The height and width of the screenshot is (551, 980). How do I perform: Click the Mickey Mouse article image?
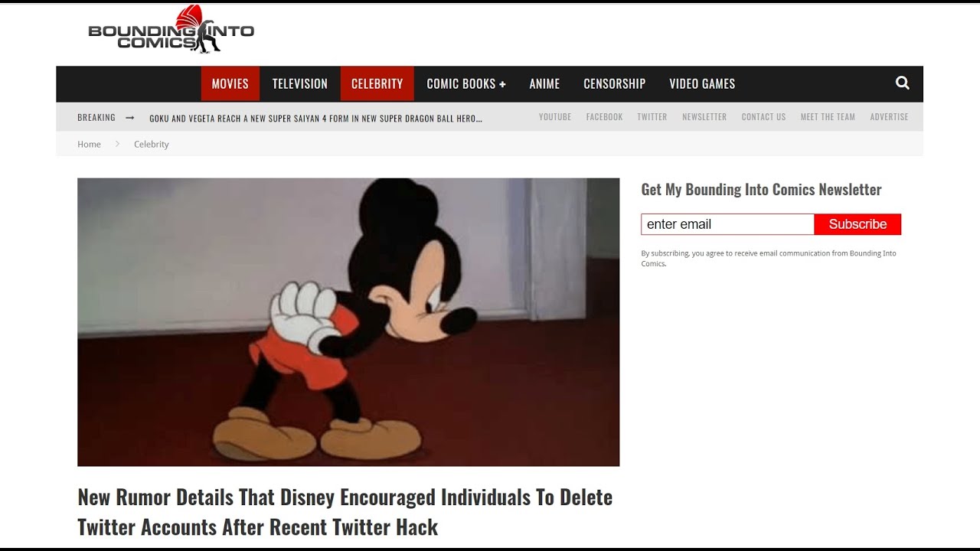coord(348,321)
